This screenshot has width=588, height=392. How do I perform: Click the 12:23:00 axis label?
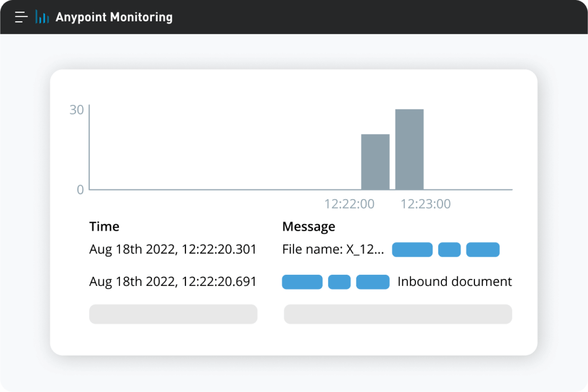pyautogui.click(x=426, y=204)
